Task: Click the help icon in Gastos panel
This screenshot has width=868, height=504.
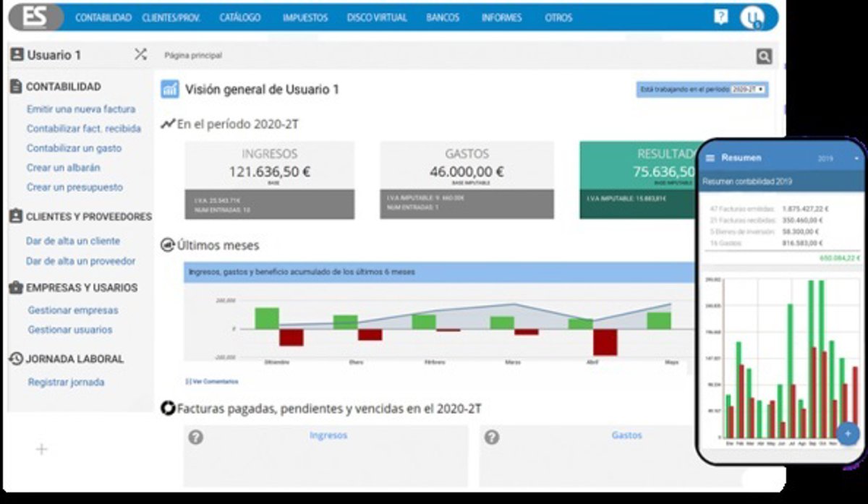Action: click(492, 437)
